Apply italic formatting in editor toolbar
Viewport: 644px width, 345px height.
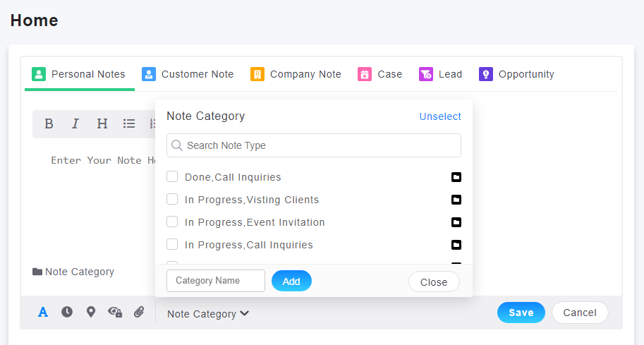[x=75, y=123]
